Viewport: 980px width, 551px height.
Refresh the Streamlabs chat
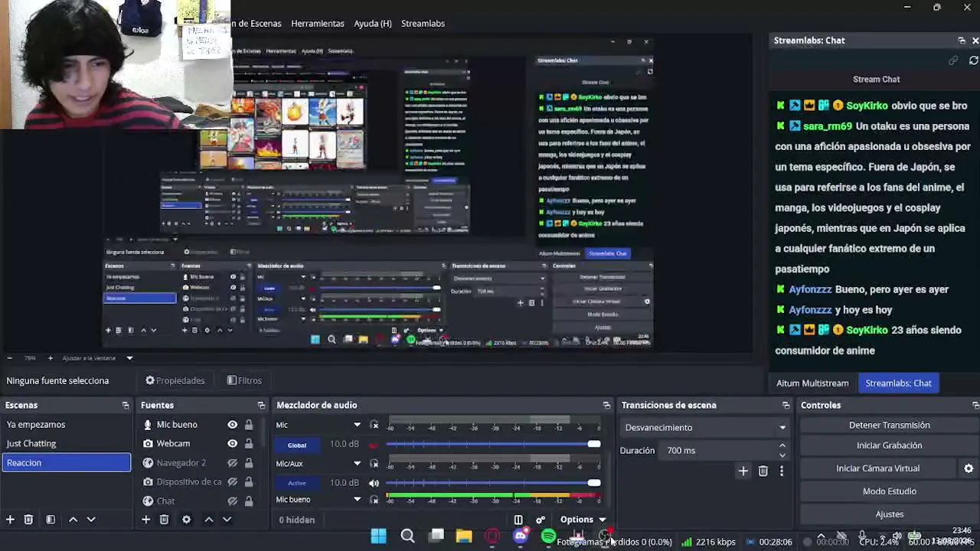coord(974,60)
